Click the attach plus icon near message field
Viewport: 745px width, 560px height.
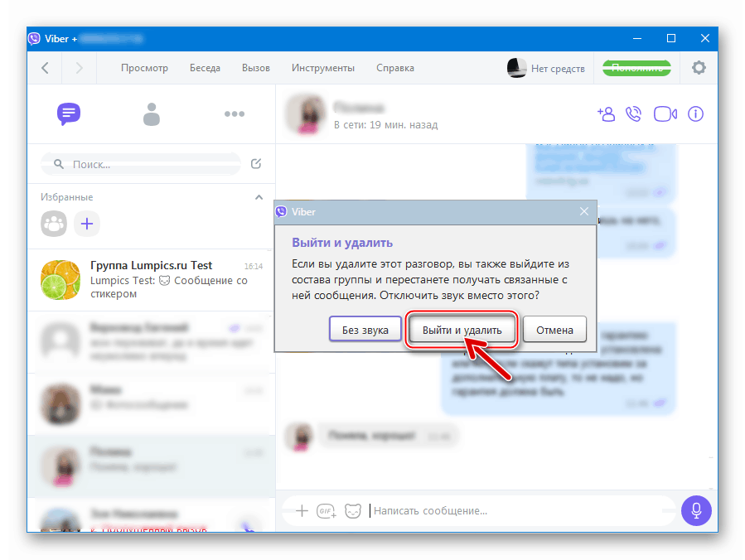coord(302,511)
